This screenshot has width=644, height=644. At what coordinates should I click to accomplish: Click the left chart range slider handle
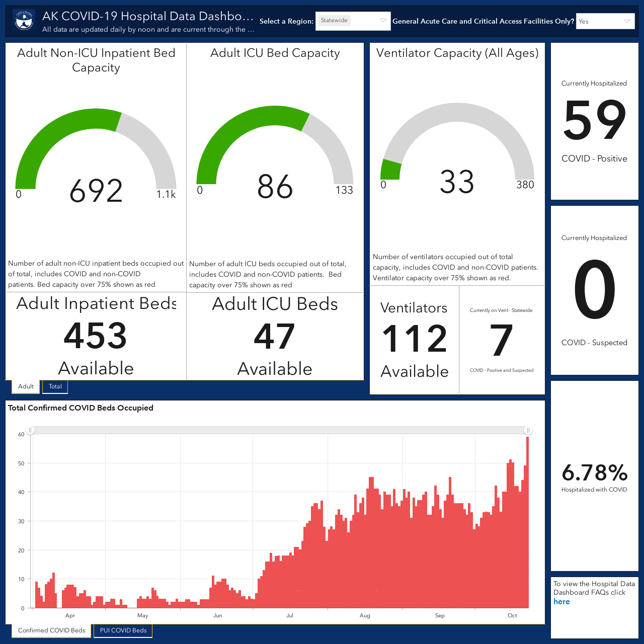coord(30,430)
